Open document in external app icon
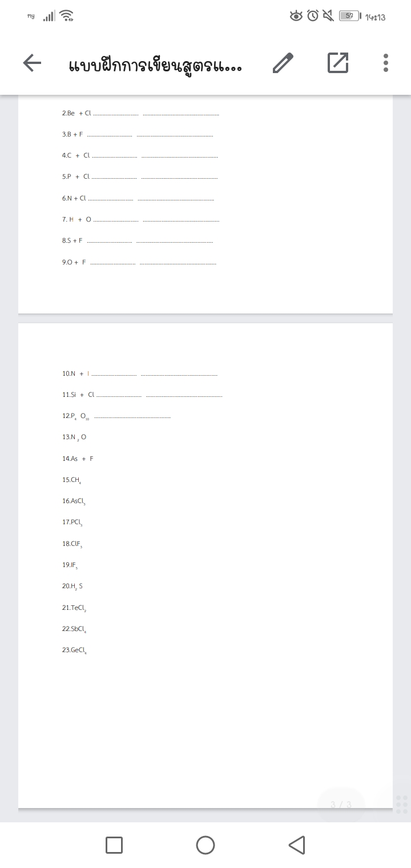 tap(338, 63)
